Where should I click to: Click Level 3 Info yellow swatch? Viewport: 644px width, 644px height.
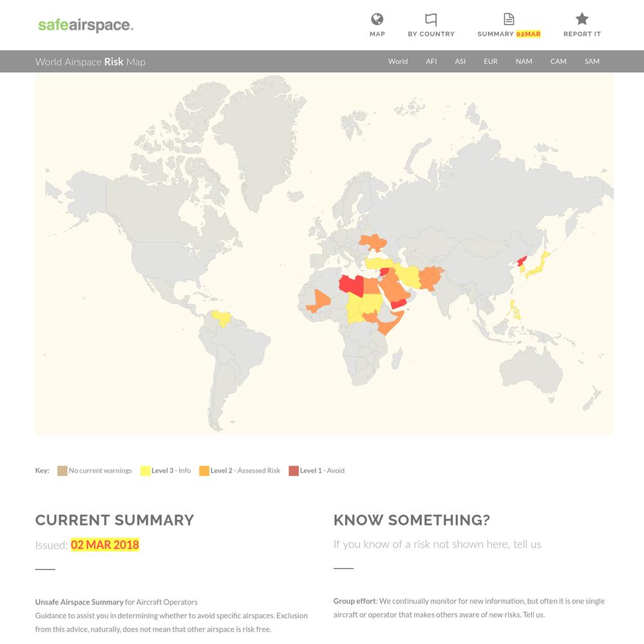pos(145,471)
